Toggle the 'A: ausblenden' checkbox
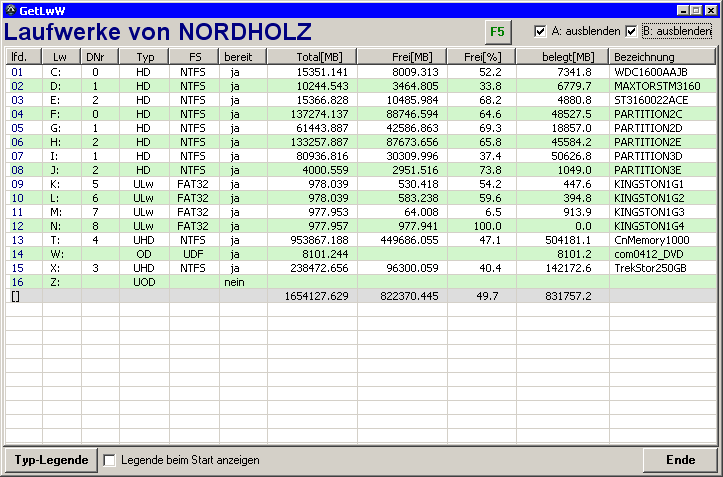The width and height of the screenshot is (723, 477). point(541,31)
